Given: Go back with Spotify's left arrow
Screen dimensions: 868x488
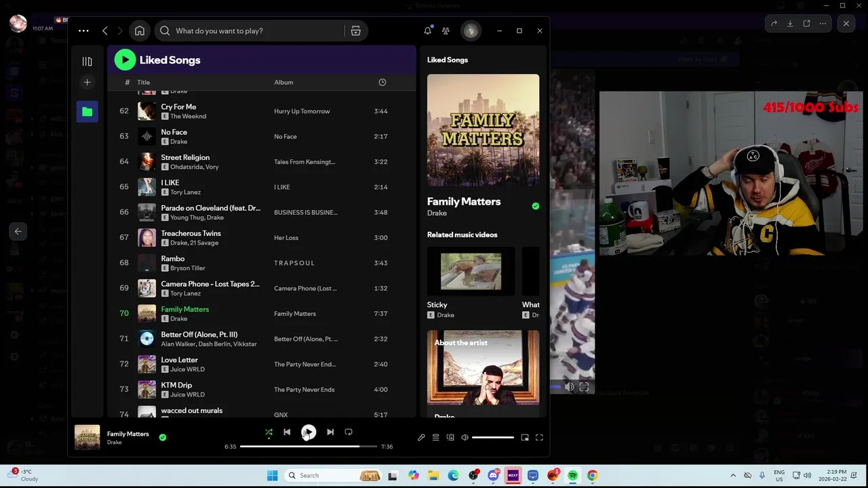Looking at the screenshot, I should (x=105, y=30).
